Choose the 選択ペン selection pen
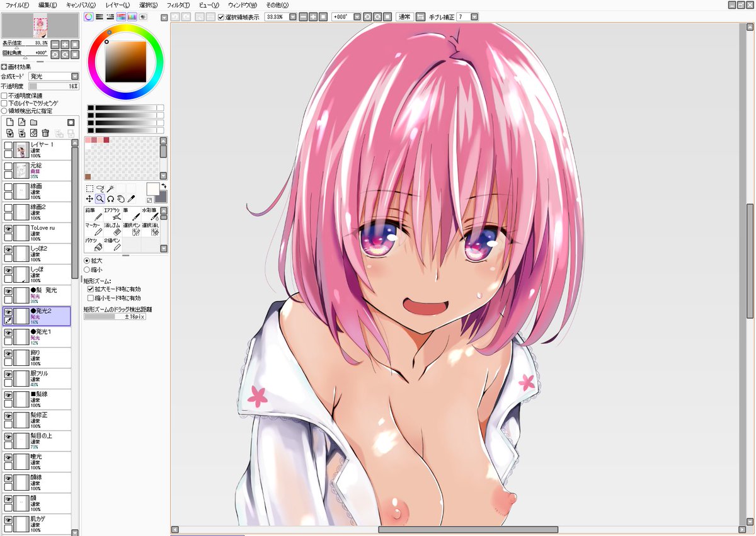The image size is (756, 536). point(131,229)
